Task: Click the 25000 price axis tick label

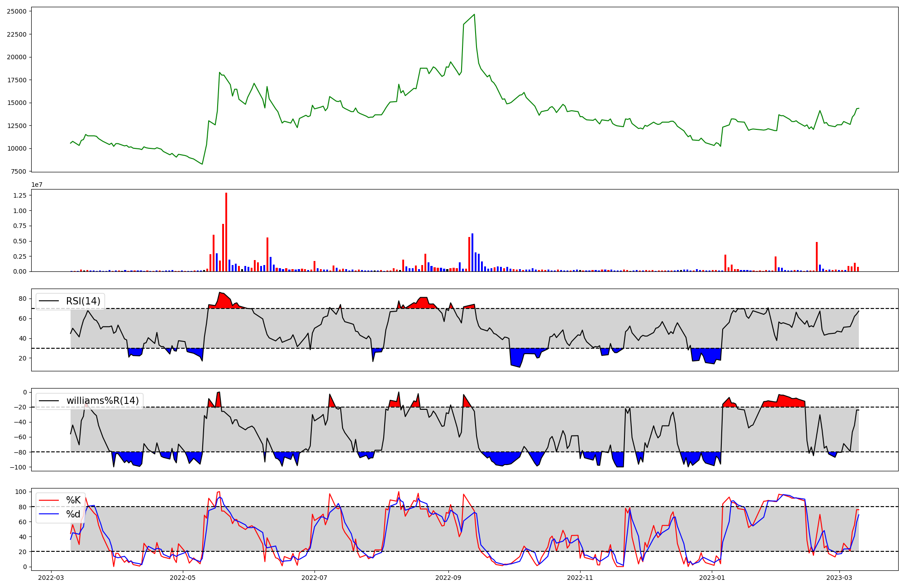Action: pyautogui.click(x=17, y=11)
